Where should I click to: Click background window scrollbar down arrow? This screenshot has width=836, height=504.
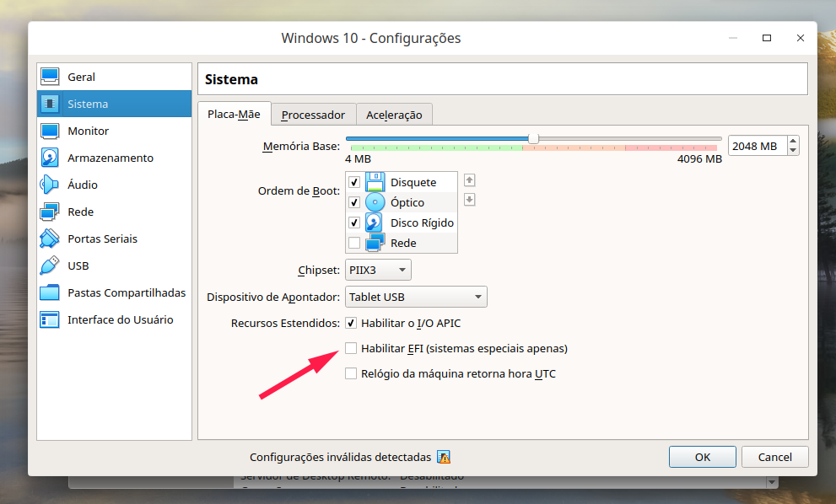[x=772, y=482]
